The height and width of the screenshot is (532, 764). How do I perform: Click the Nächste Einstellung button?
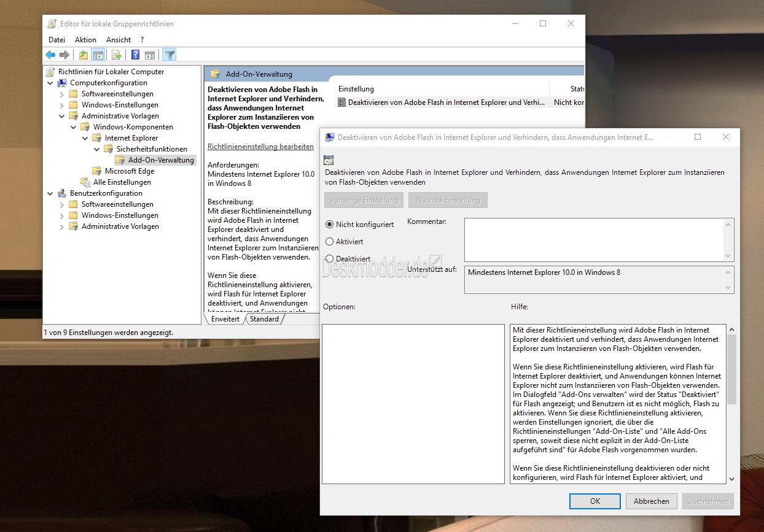click(x=448, y=200)
